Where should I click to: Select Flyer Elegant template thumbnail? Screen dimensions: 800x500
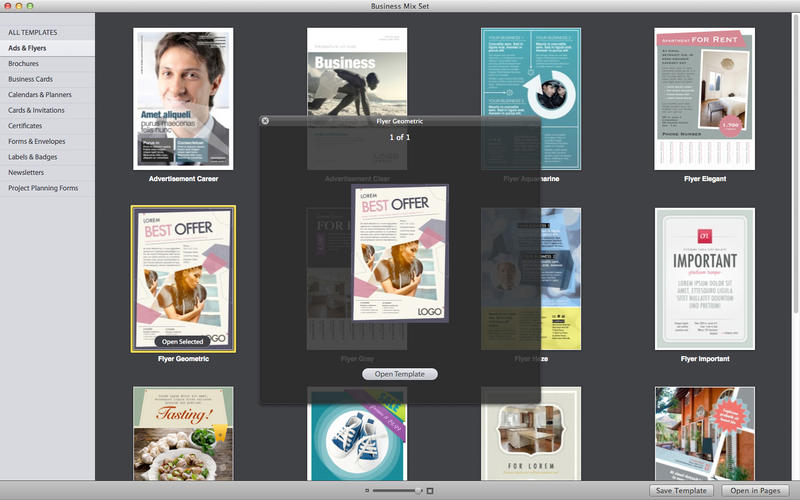pos(705,99)
